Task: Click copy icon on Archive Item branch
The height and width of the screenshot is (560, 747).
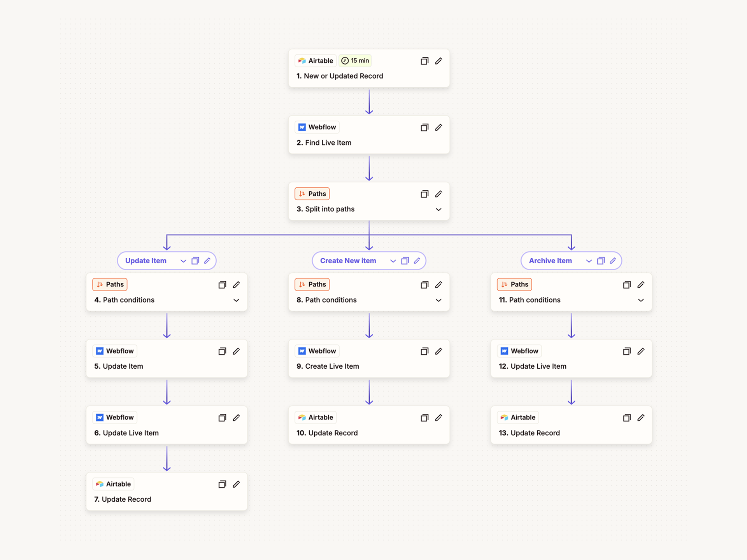Action: coord(601,261)
